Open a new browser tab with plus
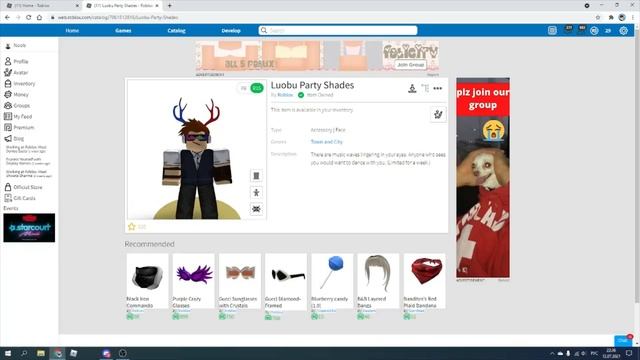The width and height of the screenshot is (640, 360). point(169,6)
